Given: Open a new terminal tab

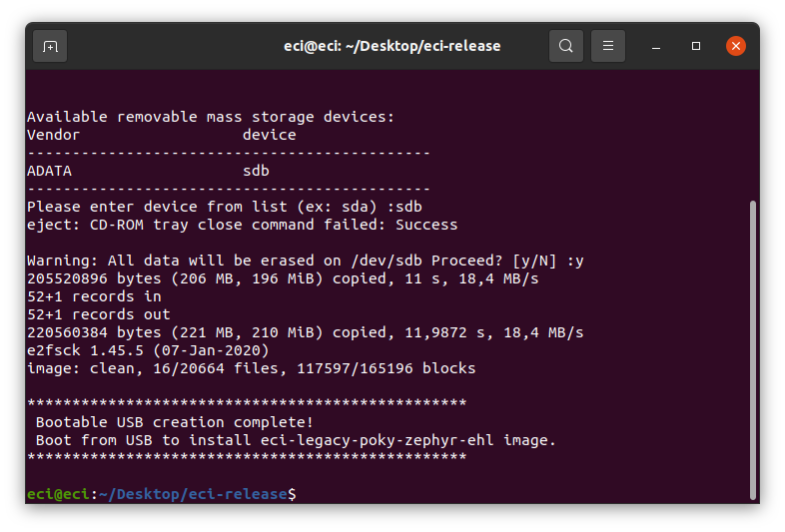Looking at the screenshot, I should click(50, 47).
